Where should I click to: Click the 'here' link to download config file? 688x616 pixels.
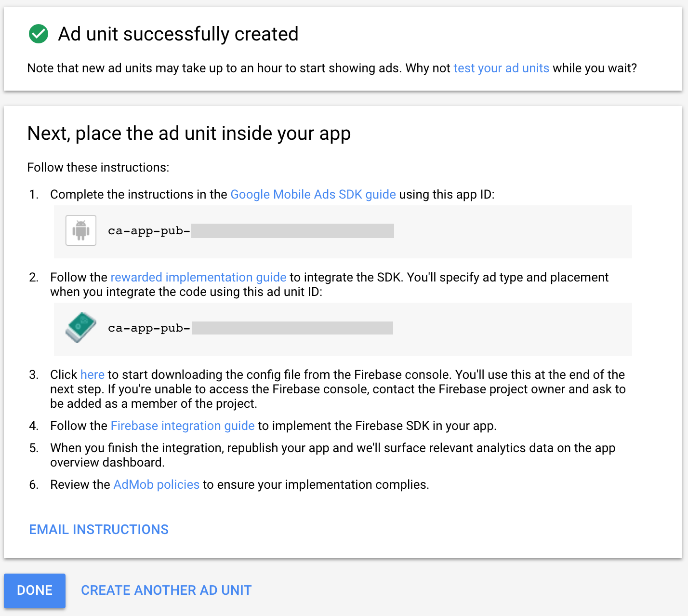93,375
